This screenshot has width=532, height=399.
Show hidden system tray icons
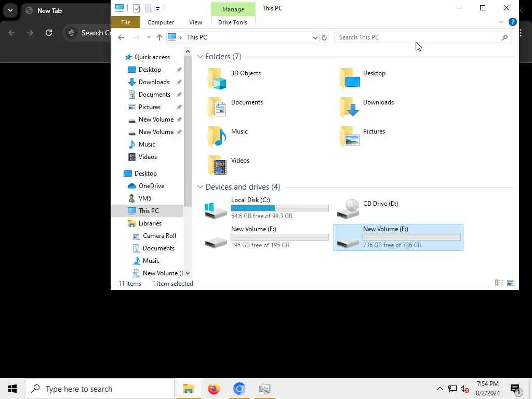440,389
